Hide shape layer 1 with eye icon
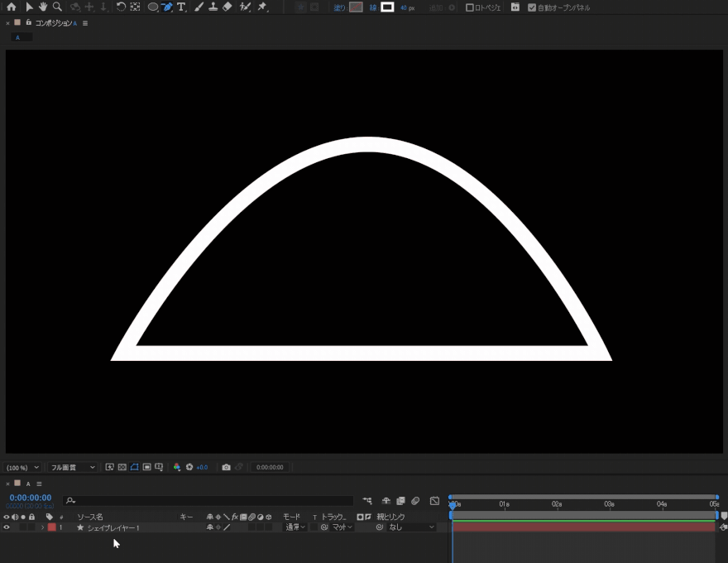This screenshot has width=728, height=563. [x=7, y=527]
